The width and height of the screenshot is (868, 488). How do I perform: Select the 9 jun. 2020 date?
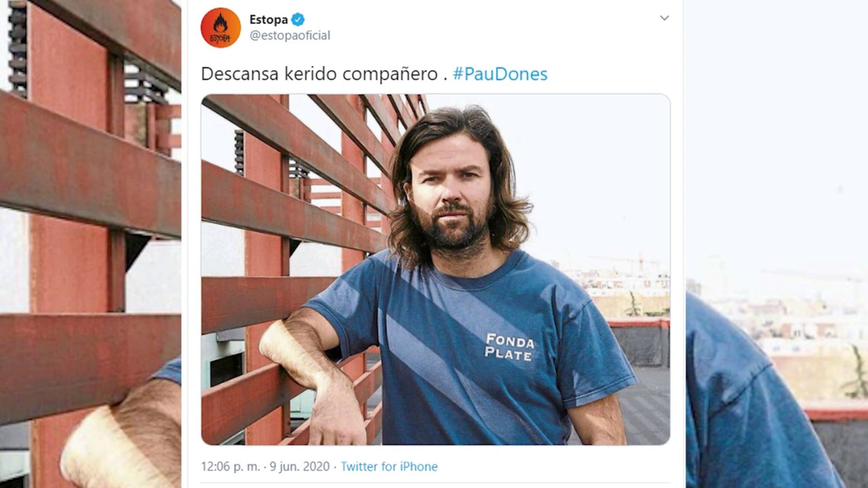pos(300,466)
